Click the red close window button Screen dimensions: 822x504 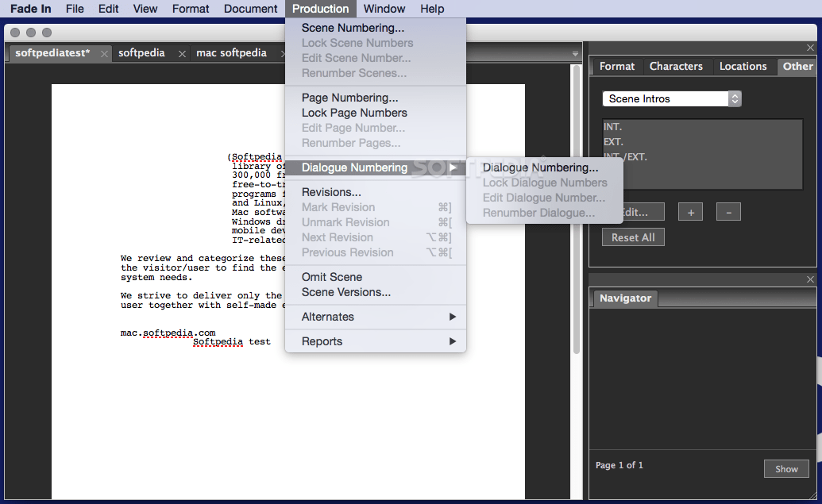point(15,33)
